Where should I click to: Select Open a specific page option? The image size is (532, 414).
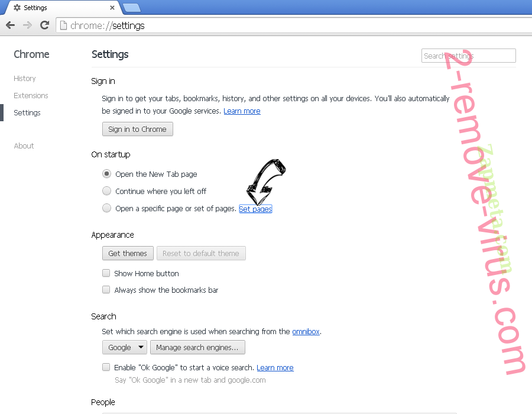(106, 208)
